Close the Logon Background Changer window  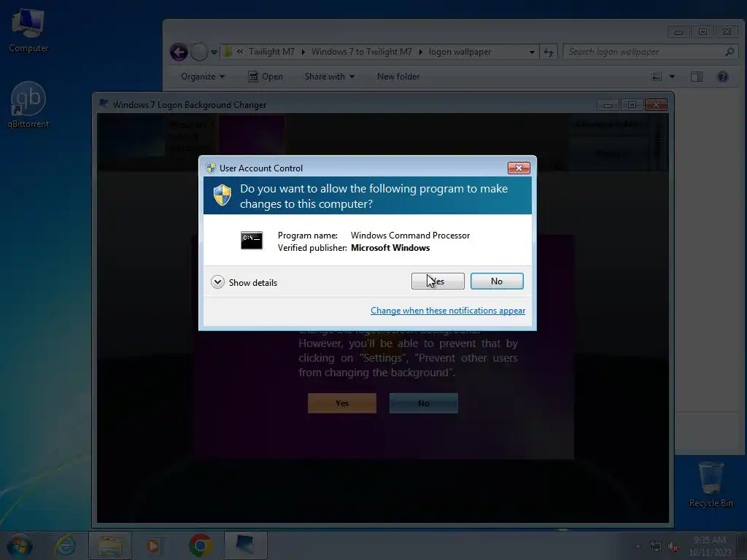tap(656, 104)
